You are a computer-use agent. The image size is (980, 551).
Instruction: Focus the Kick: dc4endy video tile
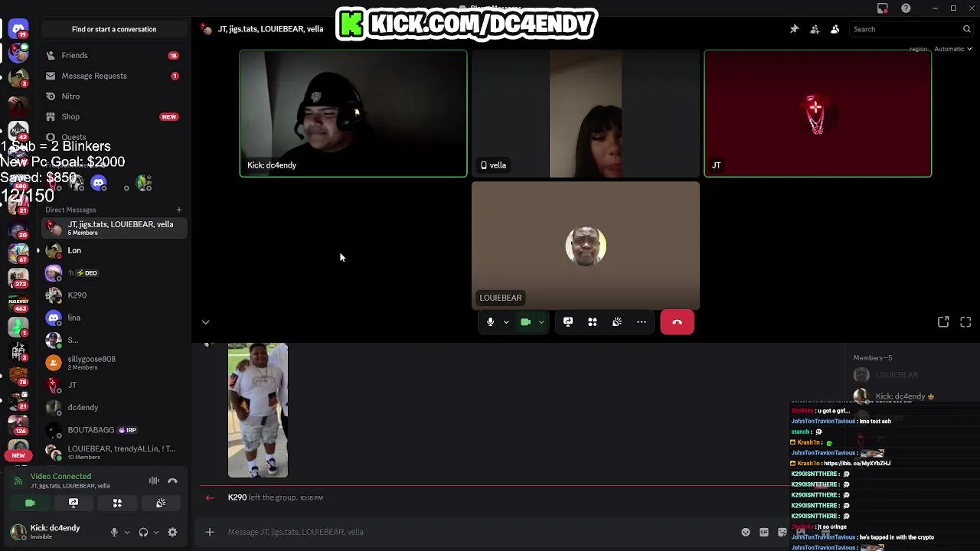tap(353, 113)
